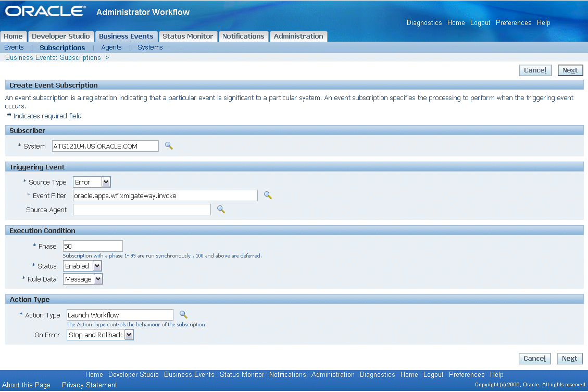Focus the Event Filter input field
This screenshot has height=392, width=588.
[166, 195]
